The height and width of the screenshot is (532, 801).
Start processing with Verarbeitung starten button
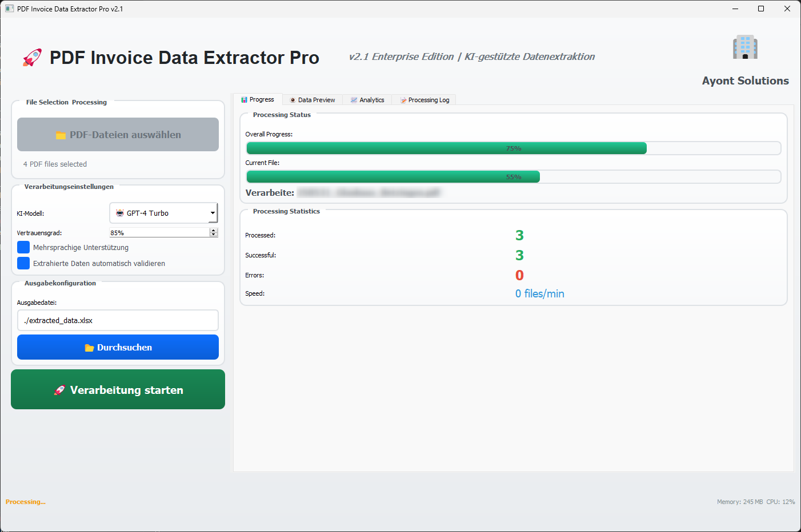tap(118, 389)
